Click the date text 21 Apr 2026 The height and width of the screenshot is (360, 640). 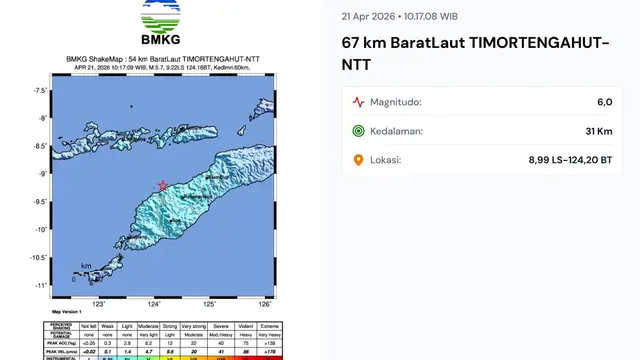(368, 16)
